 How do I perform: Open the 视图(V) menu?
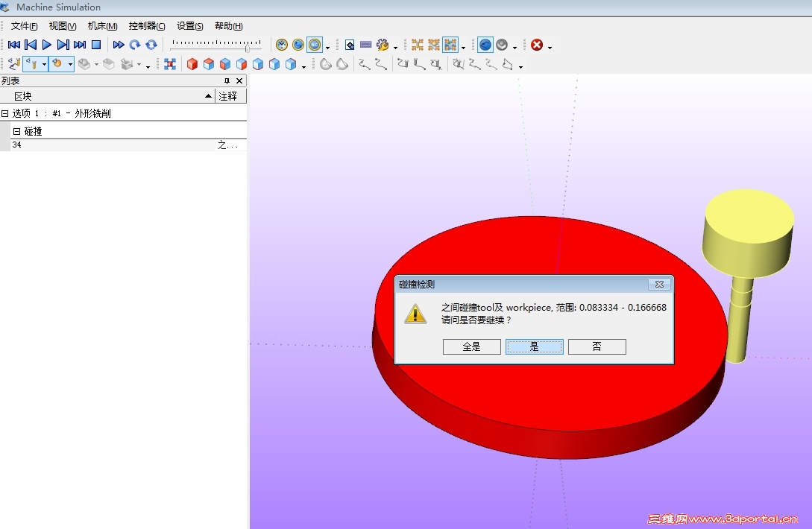(x=63, y=26)
